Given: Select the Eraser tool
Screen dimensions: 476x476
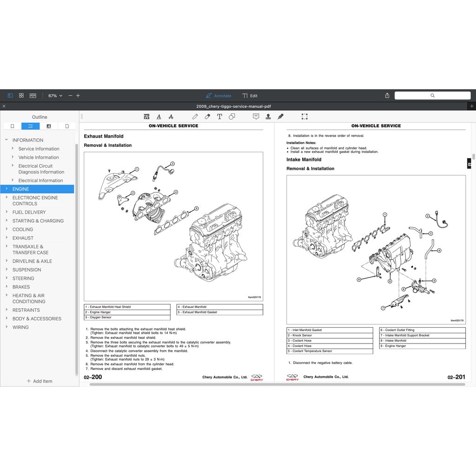Looking at the screenshot, I should (207, 117).
